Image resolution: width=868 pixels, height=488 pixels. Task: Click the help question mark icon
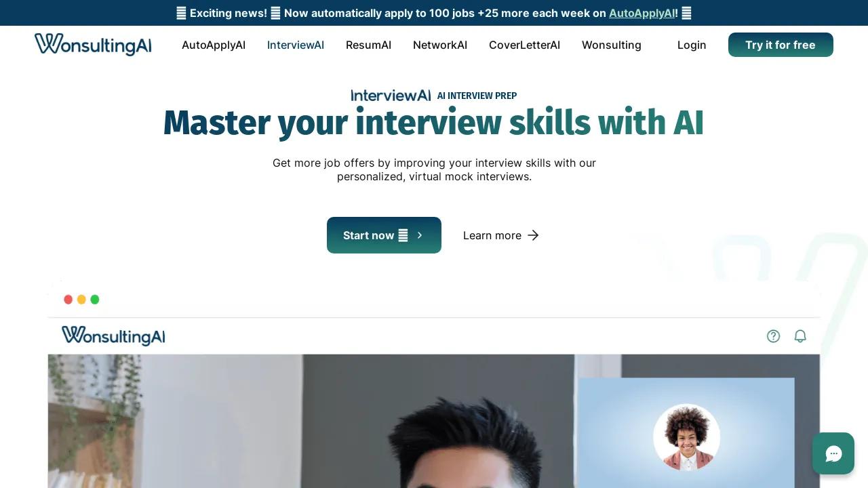773,336
